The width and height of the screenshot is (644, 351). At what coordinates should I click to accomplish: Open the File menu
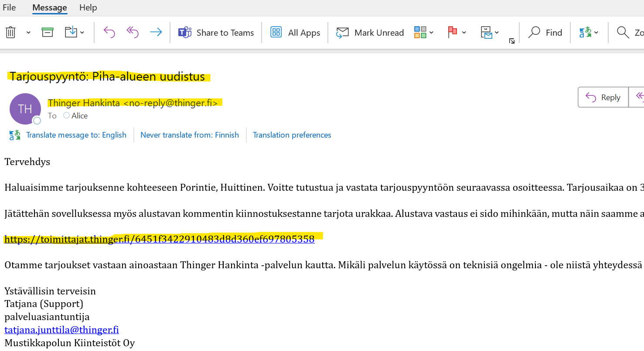(9, 7)
